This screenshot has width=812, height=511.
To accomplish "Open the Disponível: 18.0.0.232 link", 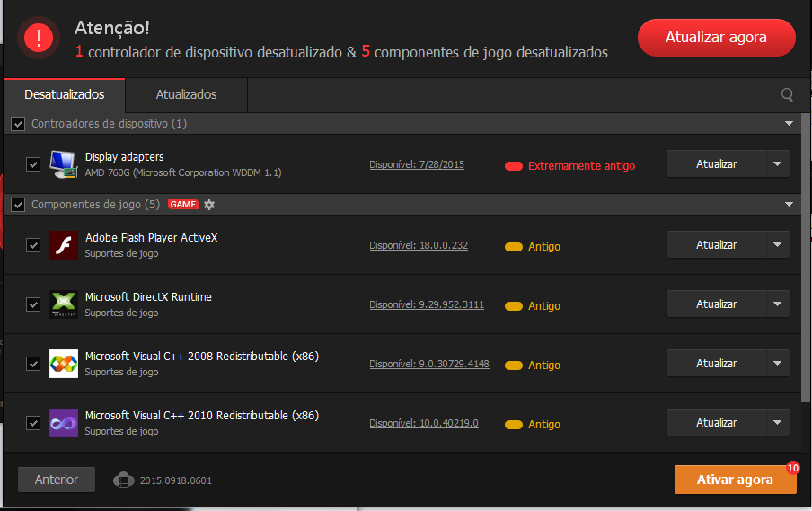I will [419, 245].
